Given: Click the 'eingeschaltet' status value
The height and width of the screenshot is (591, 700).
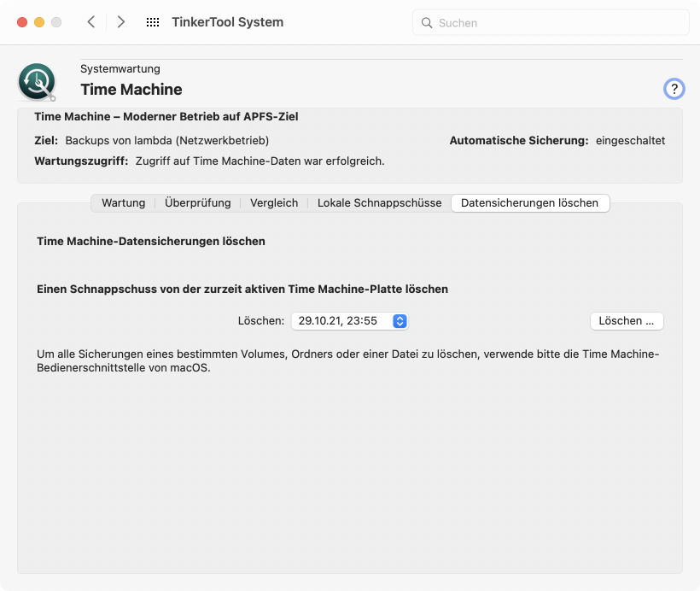Looking at the screenshot, I should click(630, 140).
